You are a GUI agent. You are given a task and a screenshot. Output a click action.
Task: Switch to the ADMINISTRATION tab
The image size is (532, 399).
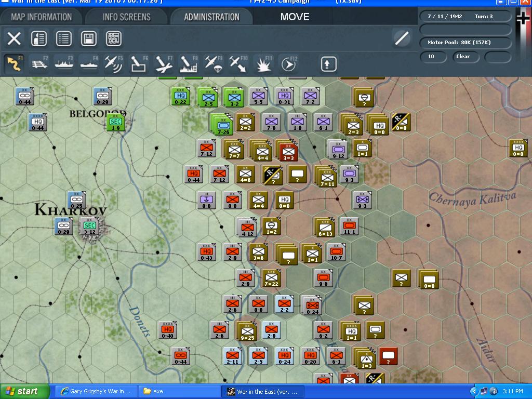[212, 17]
